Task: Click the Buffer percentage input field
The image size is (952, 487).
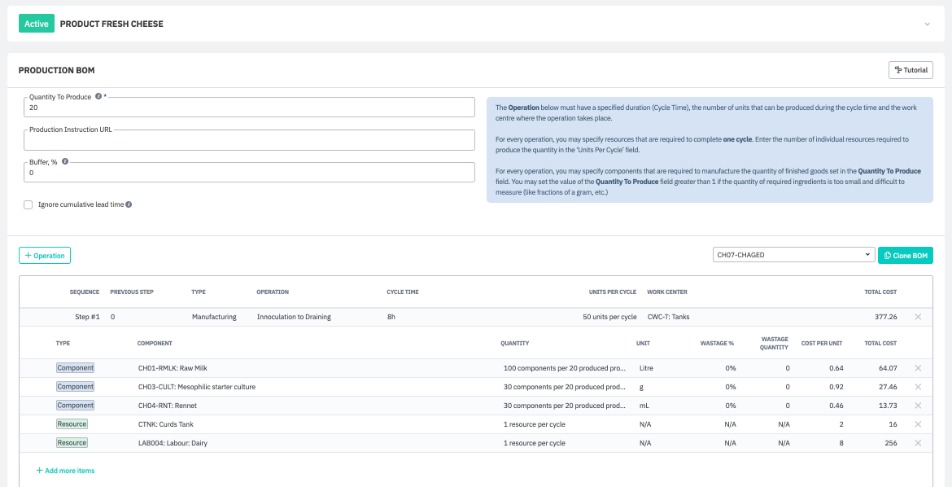Action: (x=248, y=173)
